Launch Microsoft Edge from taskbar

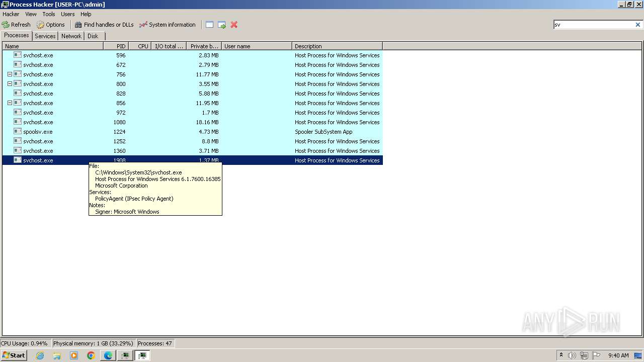[x=108, y=355]
